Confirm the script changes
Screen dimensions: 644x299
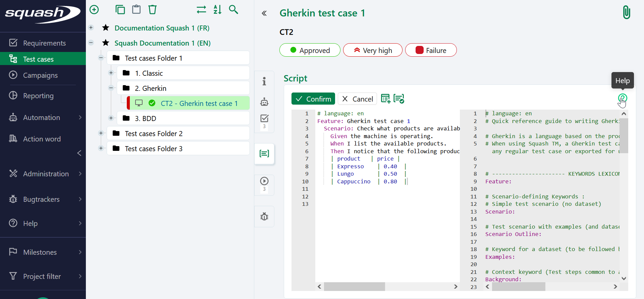pos(313,99)
